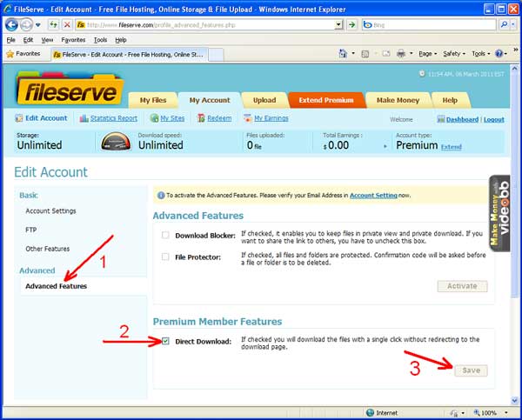This screenshot has height=420, width=522.
Task: Open the Tools menu in menu bar
Action: point(100,40)
